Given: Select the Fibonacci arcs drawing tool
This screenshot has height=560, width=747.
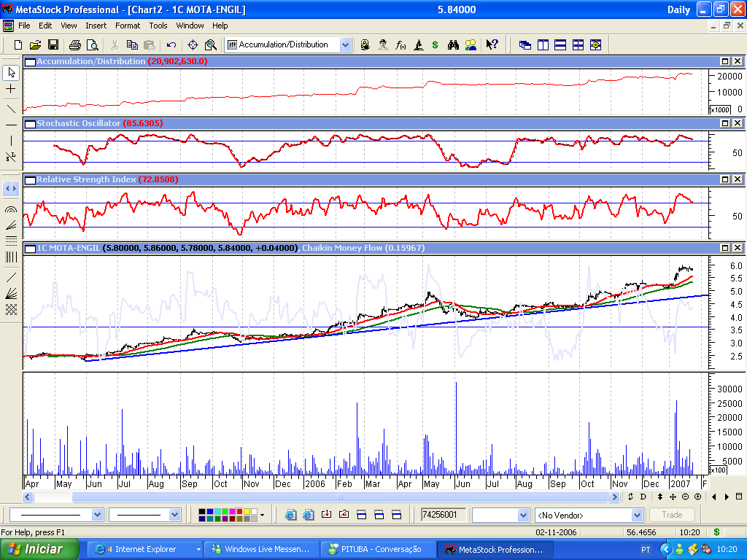Looking at the screenshot, I should (11, 209).
